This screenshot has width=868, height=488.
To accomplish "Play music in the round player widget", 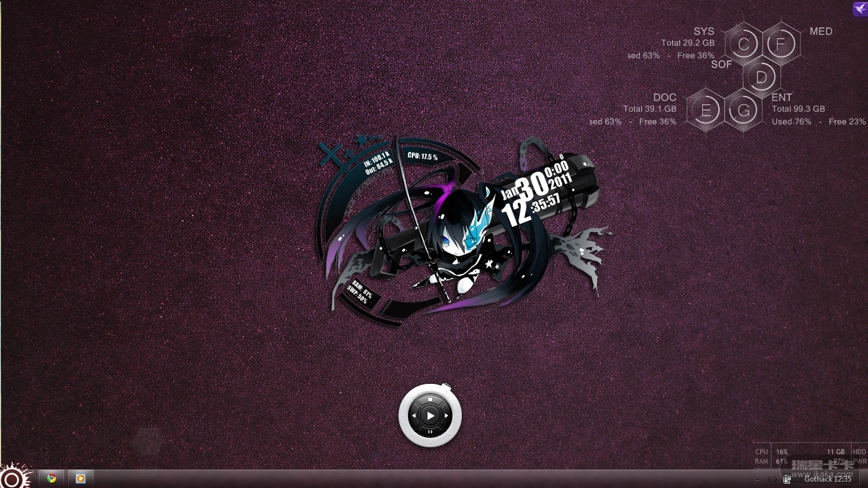I will [430, 416].
